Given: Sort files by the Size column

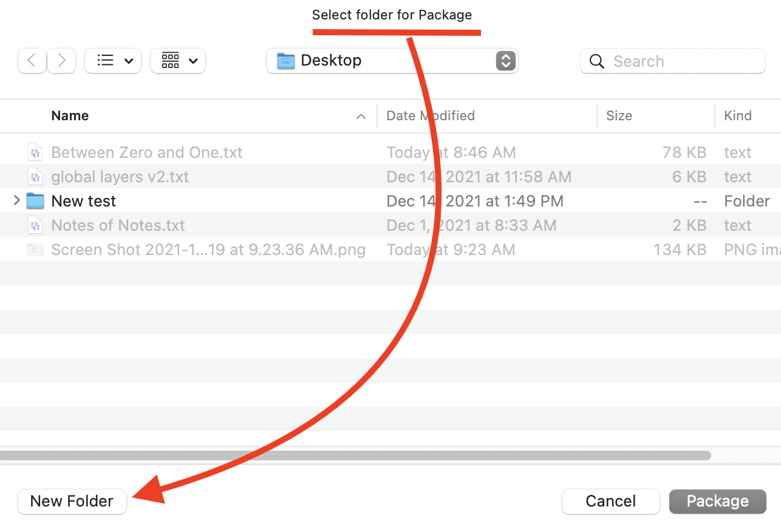Looking at the screenshot, I should point(619,116).
